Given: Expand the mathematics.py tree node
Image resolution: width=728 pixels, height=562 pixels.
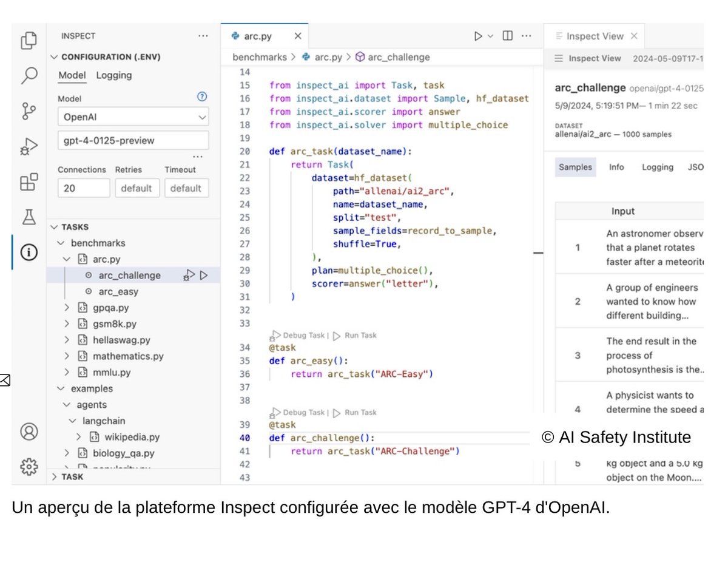Looking at the screenshot, I should coord(67,356).
